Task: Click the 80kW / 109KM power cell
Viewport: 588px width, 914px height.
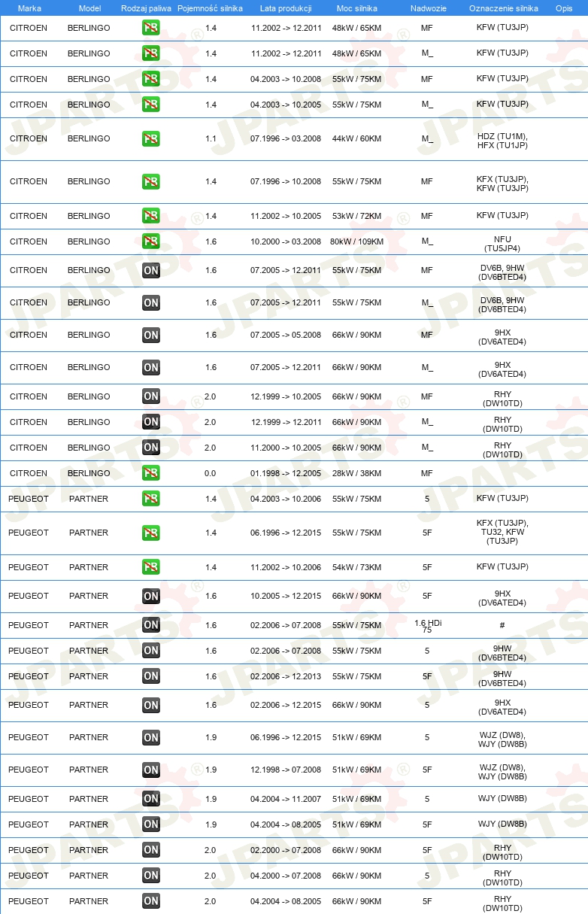Action: (x=356, y=241)
